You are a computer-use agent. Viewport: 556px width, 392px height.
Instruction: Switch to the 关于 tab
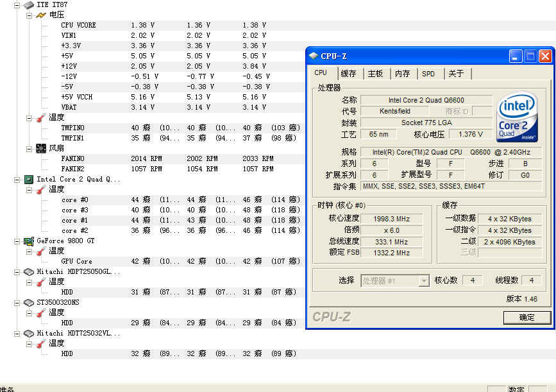tap(456, 73)
